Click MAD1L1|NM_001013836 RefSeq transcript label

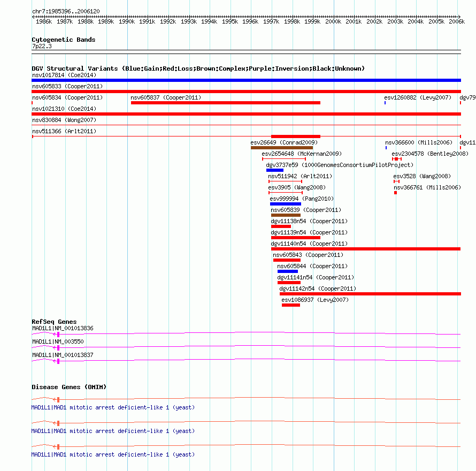click(63, 328)
